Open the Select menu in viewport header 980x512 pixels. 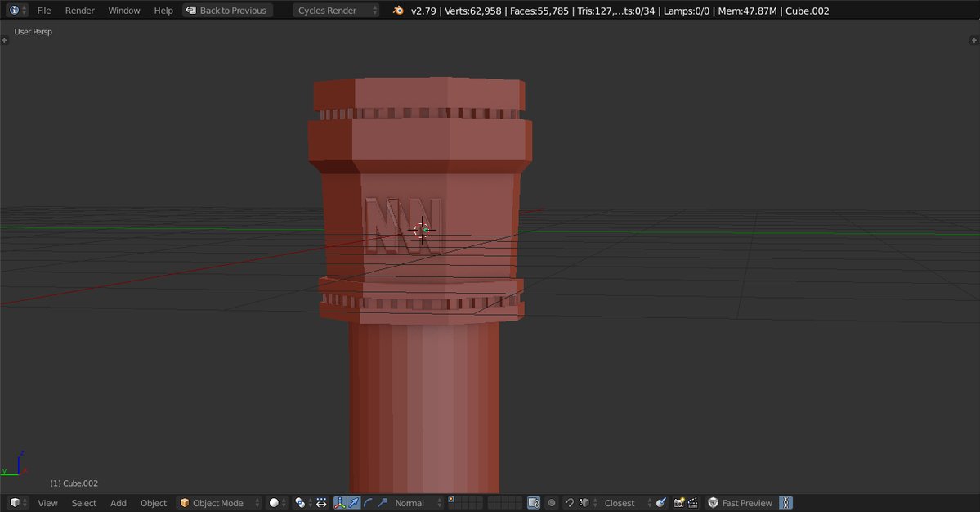[83, 503]
